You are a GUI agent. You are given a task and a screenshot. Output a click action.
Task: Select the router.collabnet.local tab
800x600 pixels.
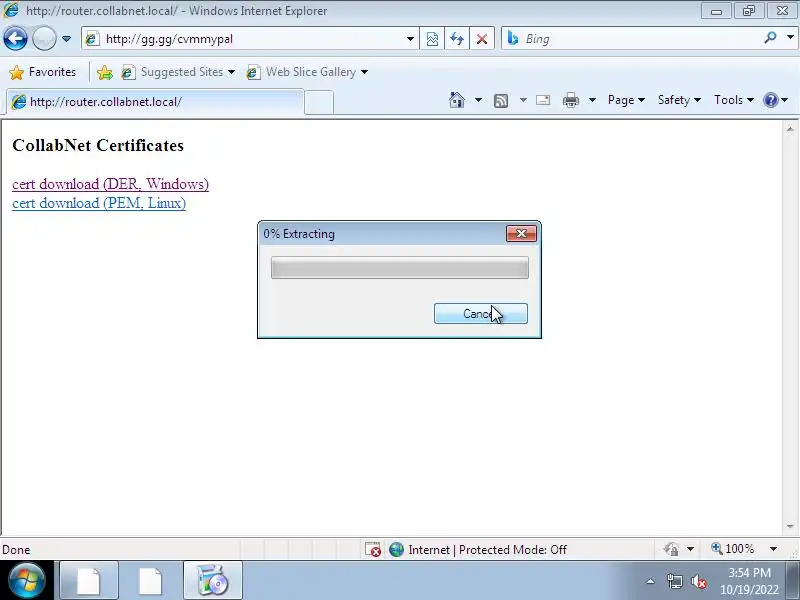(x=156, y=102)
